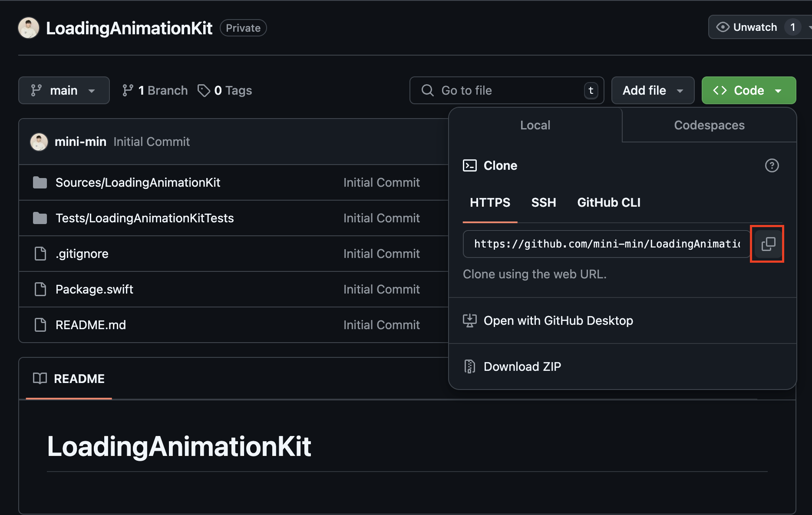
Task: Click the LoadingAnimationKit README heading
Action: 179,446
